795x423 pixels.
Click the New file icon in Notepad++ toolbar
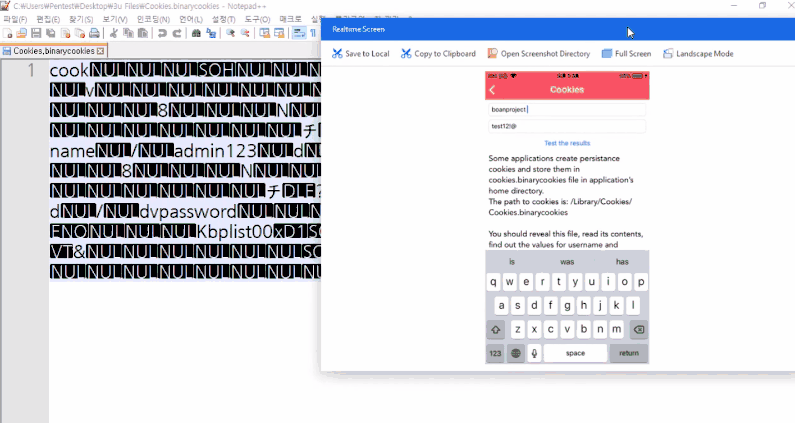pyautogui.click(x=8, y=33)
